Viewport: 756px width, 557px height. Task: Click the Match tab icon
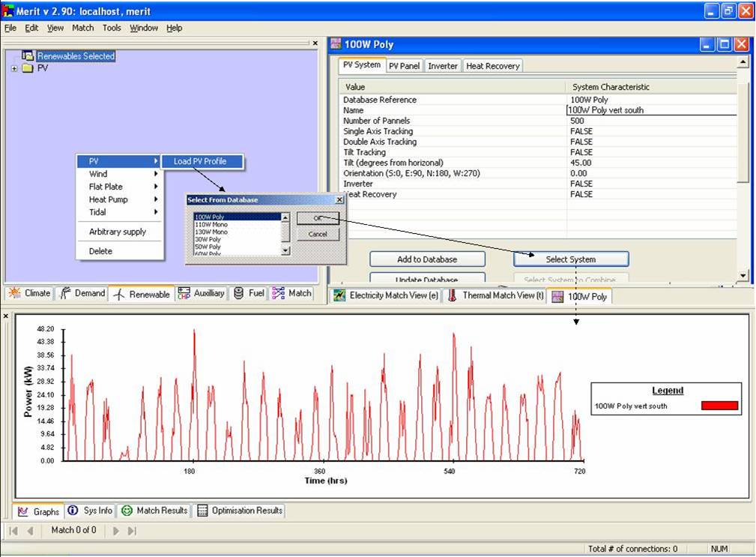pyautogui.click(x=279, y=294)
